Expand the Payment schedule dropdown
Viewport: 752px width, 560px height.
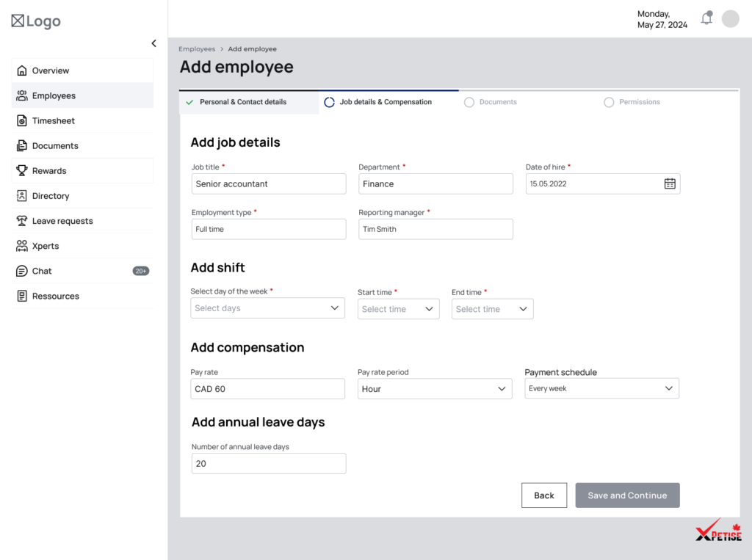coord(601,388)
